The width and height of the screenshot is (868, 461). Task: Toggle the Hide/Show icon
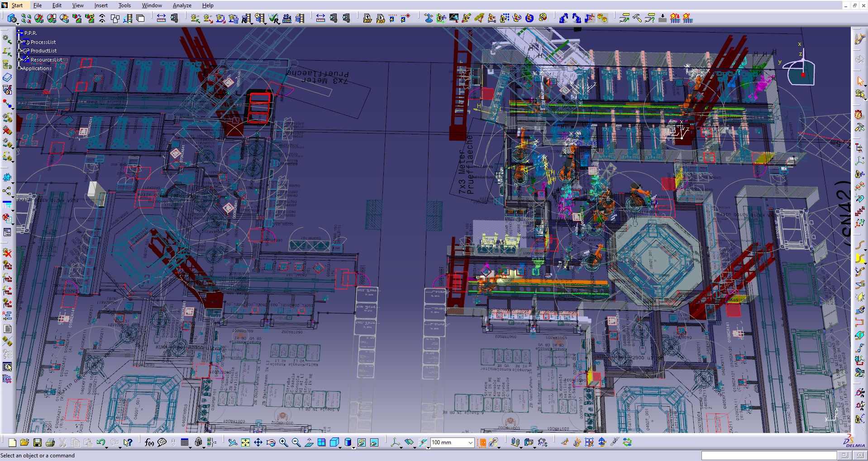click(x=361, y=442)
